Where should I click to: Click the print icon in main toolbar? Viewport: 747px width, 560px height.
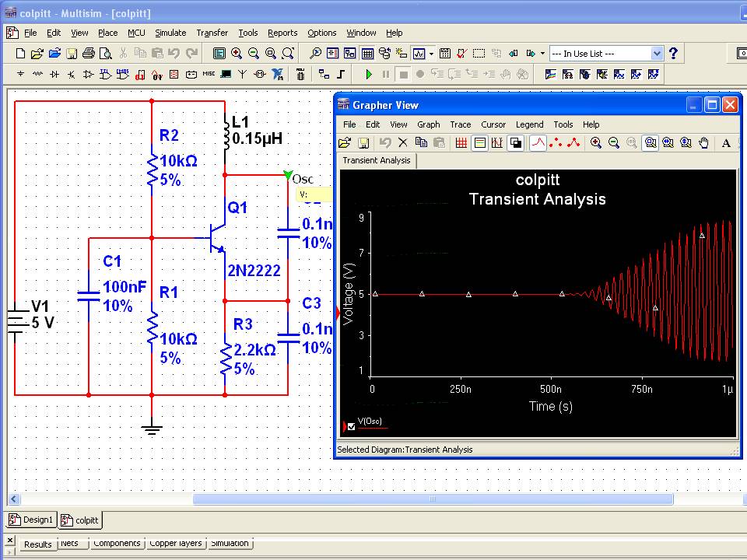click(x=89, y=54)
